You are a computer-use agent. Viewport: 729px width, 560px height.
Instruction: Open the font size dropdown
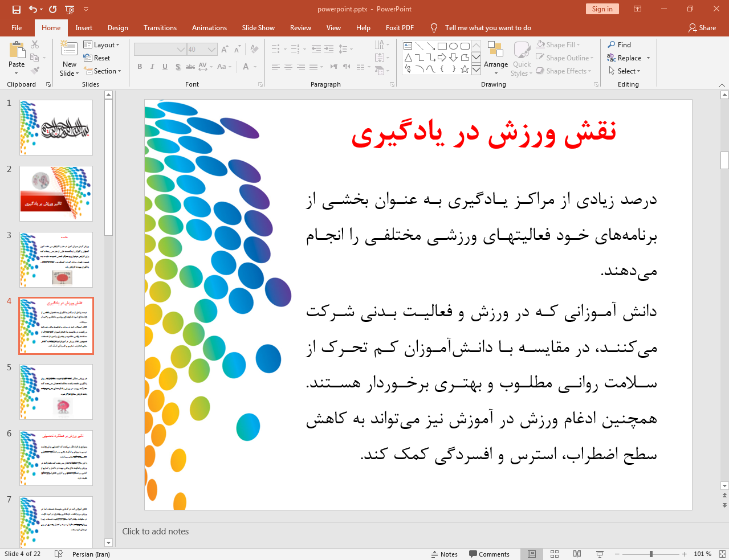click(212, 50)
